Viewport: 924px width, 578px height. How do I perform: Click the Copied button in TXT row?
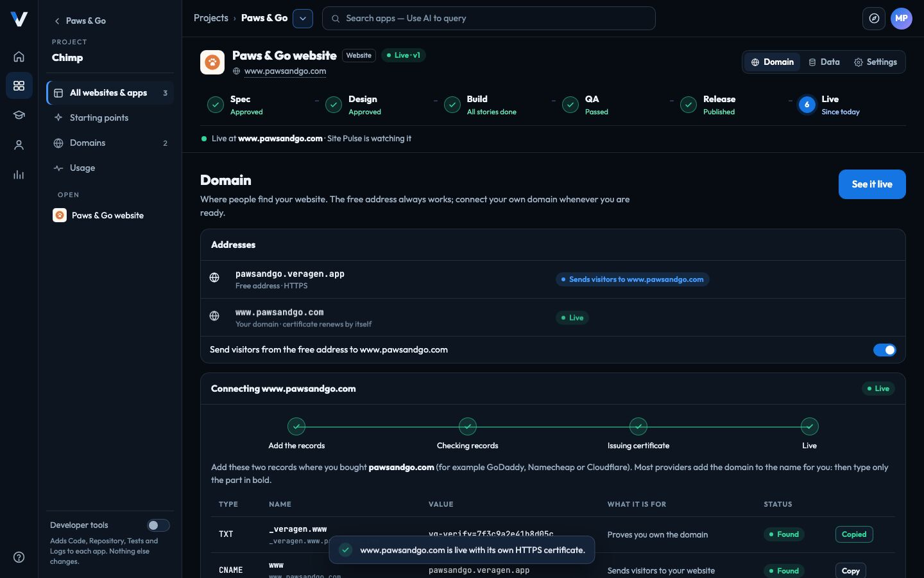(x=854, y=534)
